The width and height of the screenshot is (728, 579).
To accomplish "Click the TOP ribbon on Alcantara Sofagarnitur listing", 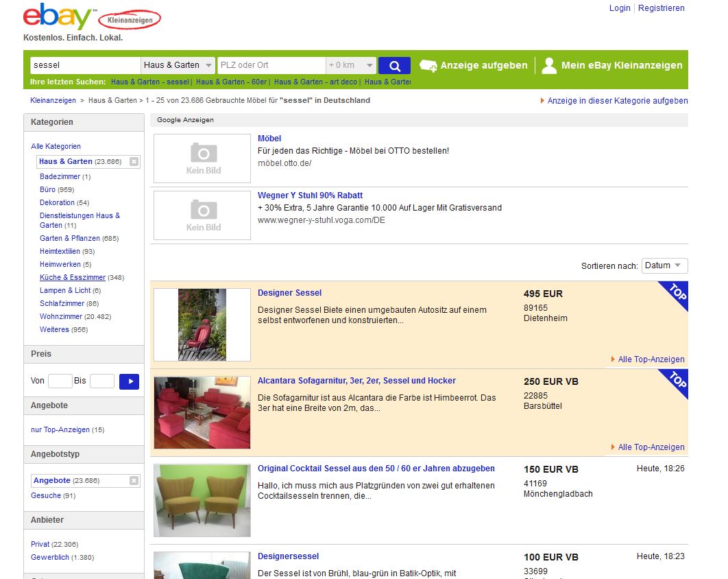I will (x=676, y=381).
